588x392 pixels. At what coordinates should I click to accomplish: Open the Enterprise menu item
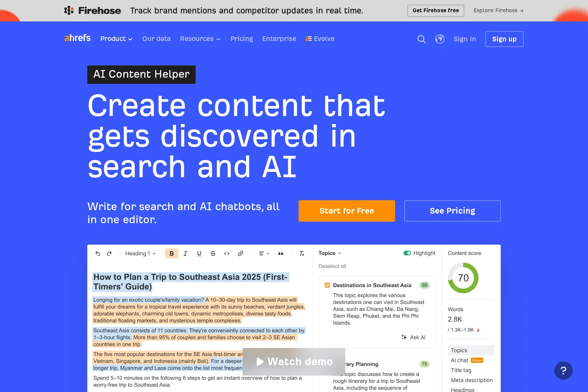pos(279,39)
